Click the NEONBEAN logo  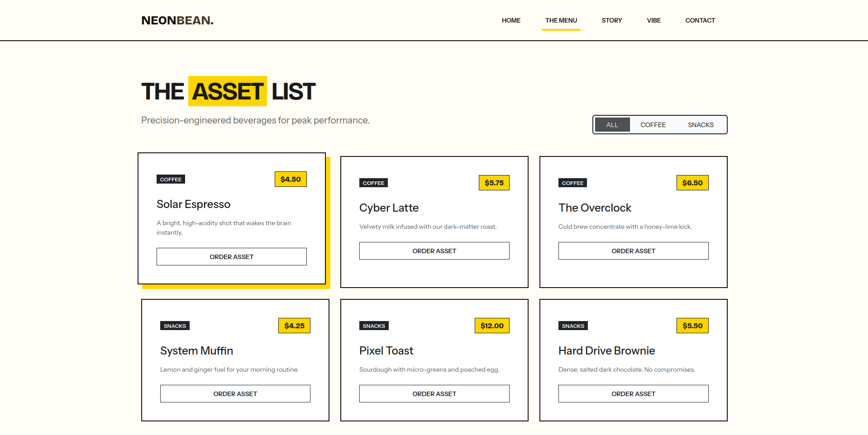coord(176,20)
